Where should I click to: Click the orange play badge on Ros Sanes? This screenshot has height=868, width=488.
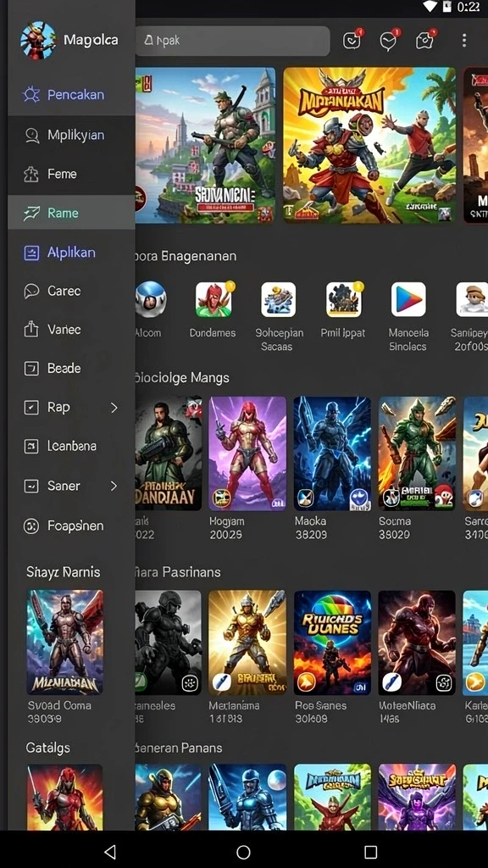(x=306, y=683)
